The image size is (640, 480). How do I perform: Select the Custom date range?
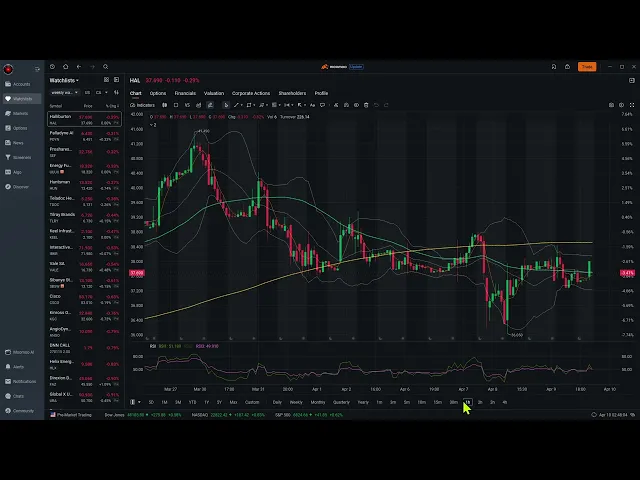252,402
